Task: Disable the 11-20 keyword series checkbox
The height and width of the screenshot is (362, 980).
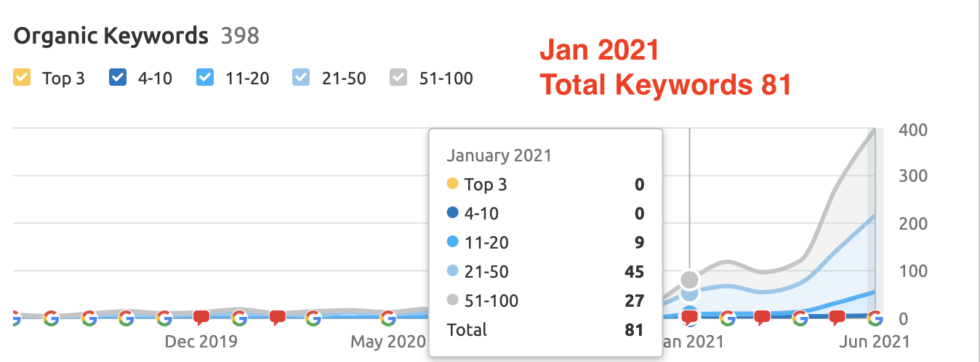Action: (206, 78)
